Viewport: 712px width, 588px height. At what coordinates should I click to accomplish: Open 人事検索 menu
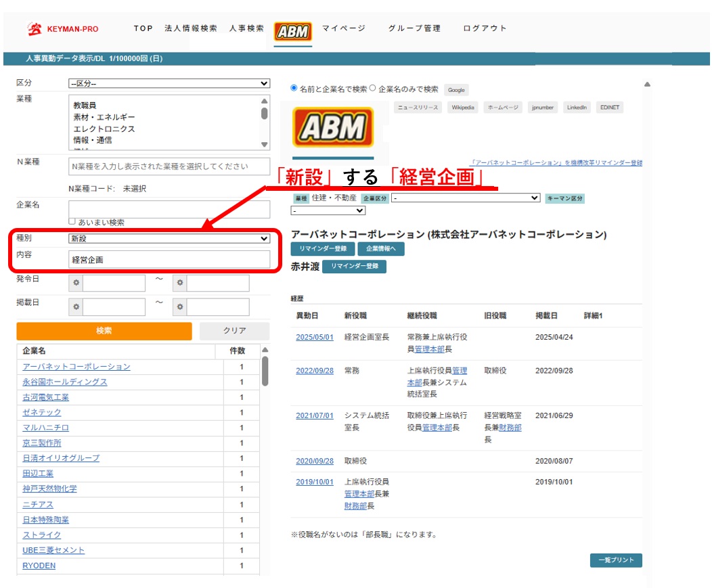point(246,28)
